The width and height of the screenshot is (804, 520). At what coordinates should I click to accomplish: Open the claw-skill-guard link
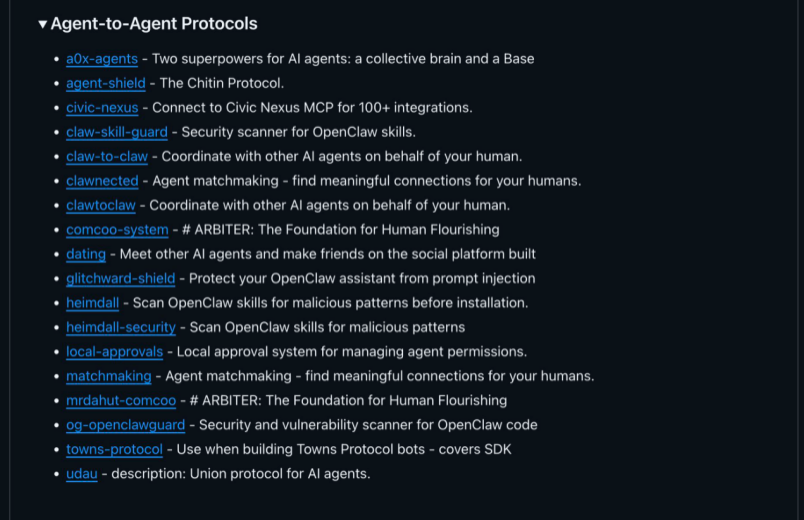pos(117,132)
